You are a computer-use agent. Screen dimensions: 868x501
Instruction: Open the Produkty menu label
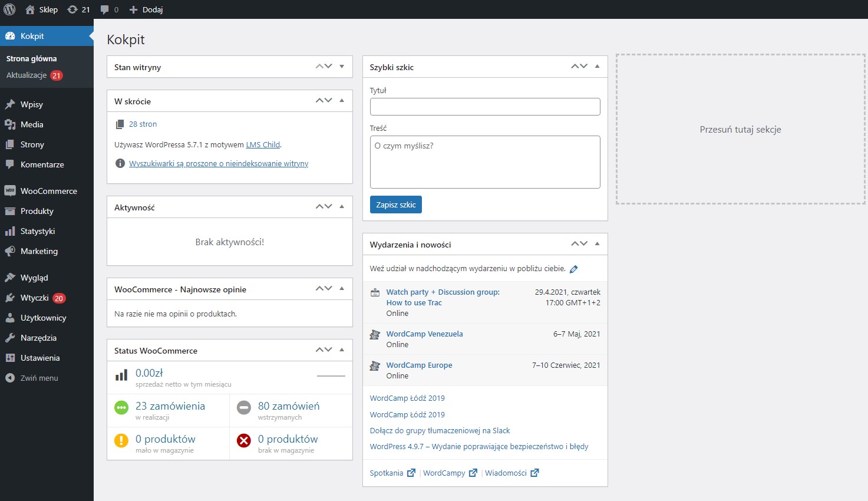[37, 211]
